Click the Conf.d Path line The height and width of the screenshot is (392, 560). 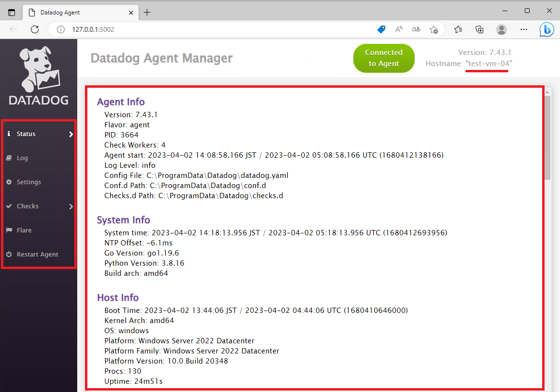coord(185,186)
